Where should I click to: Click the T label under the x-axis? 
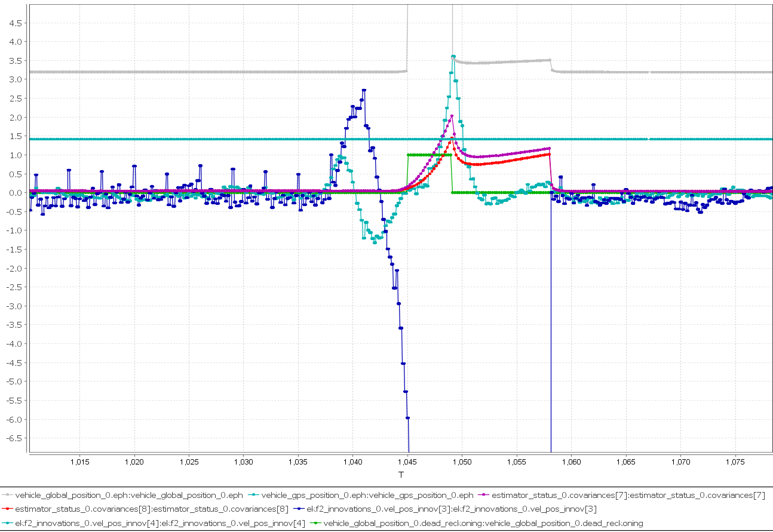[x=401, y=474]
